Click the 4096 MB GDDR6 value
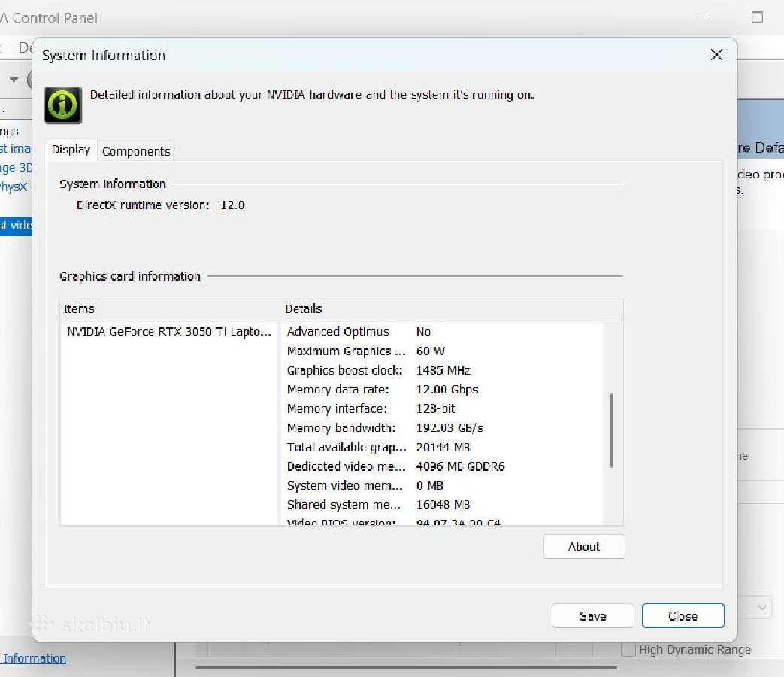 (x=461, y=466)
